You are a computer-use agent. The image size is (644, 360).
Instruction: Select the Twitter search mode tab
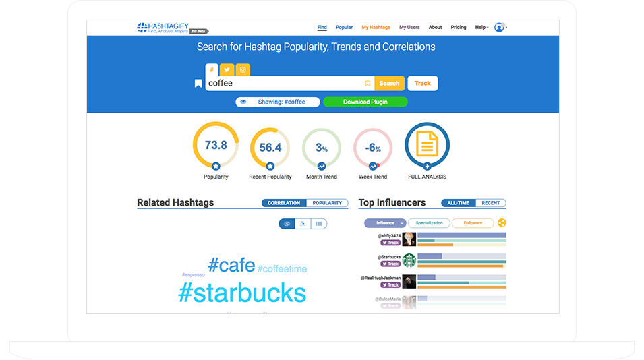(227, 69)
